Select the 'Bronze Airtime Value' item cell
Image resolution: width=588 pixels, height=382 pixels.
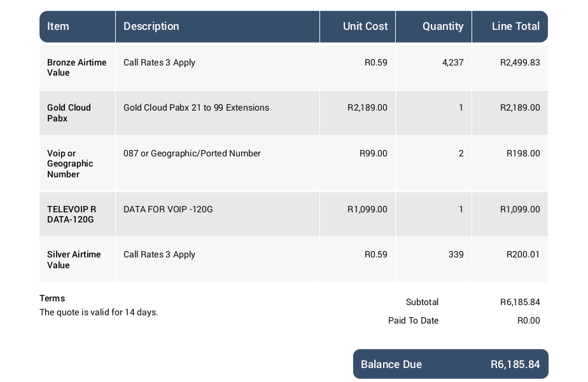[77, 67]
